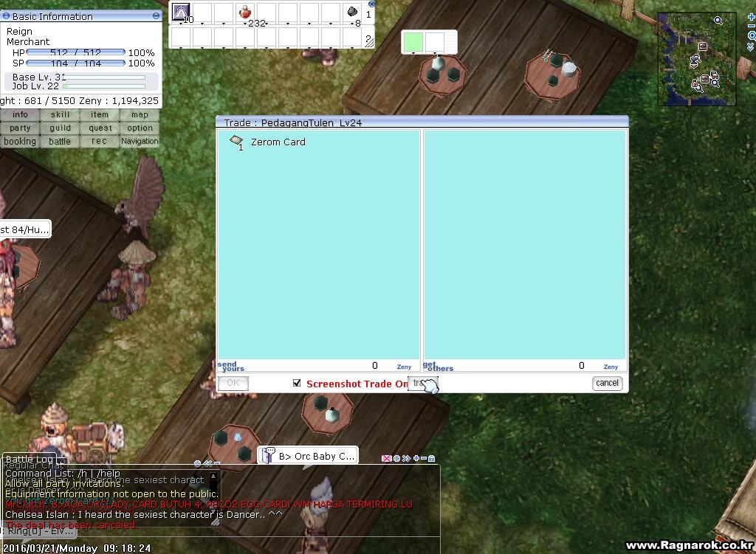Click the double-arrow icon above the chat window

(407, 458)
